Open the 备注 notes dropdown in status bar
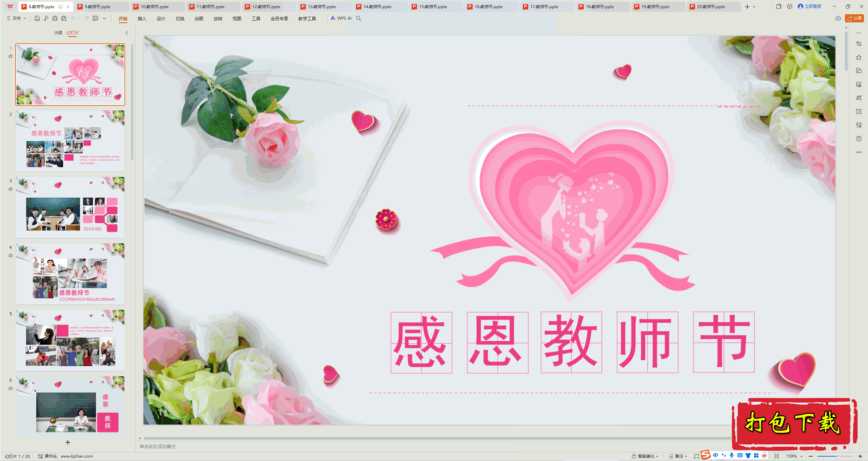The height and width of the screenshot is (461, 868). (678, 456)
